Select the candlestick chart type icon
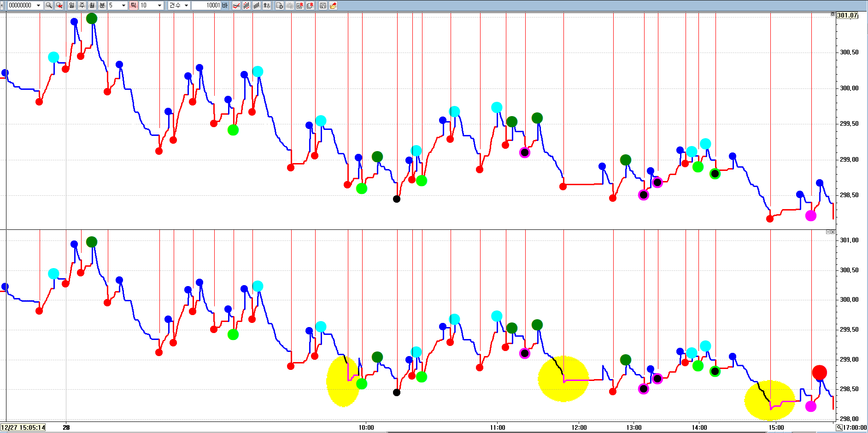 246,6
